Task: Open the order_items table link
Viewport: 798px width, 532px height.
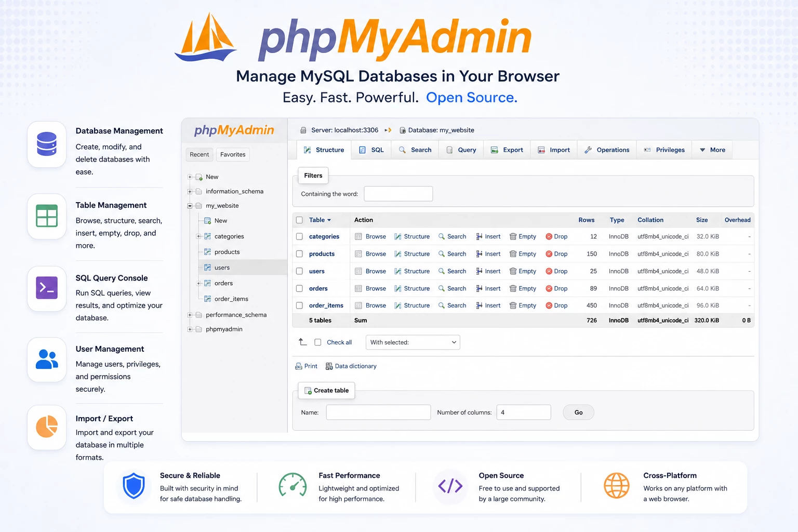Action: pyautogui.click(x=326, y=305)
